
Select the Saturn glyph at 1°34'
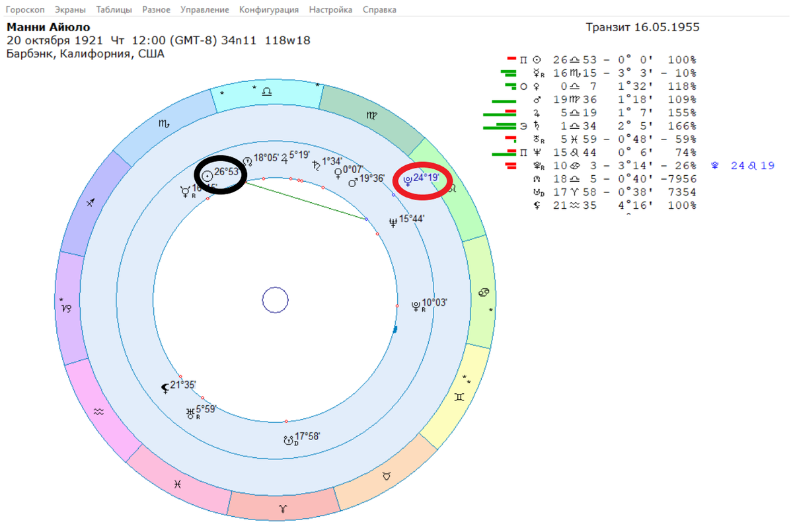point(317,164)
